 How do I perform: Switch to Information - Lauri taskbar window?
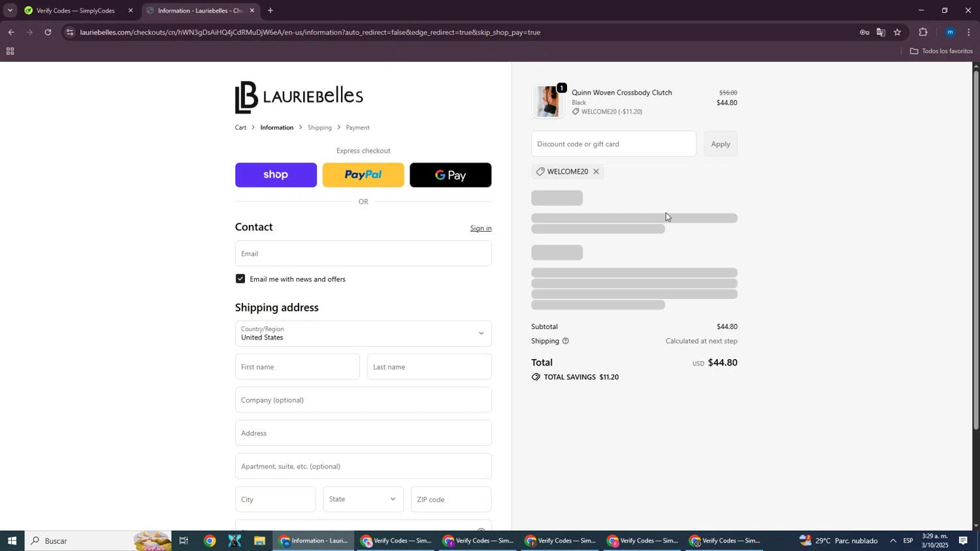(314, 541)
